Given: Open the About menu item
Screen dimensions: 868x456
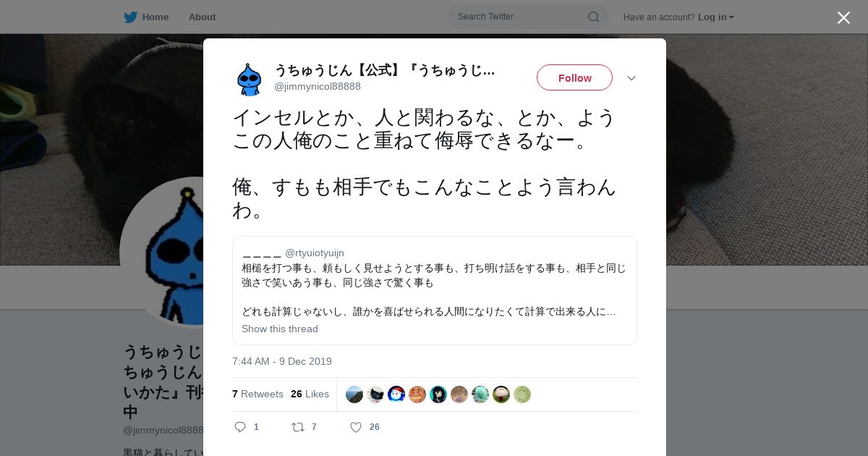Looking at the screenshot, I should point(202,17).
